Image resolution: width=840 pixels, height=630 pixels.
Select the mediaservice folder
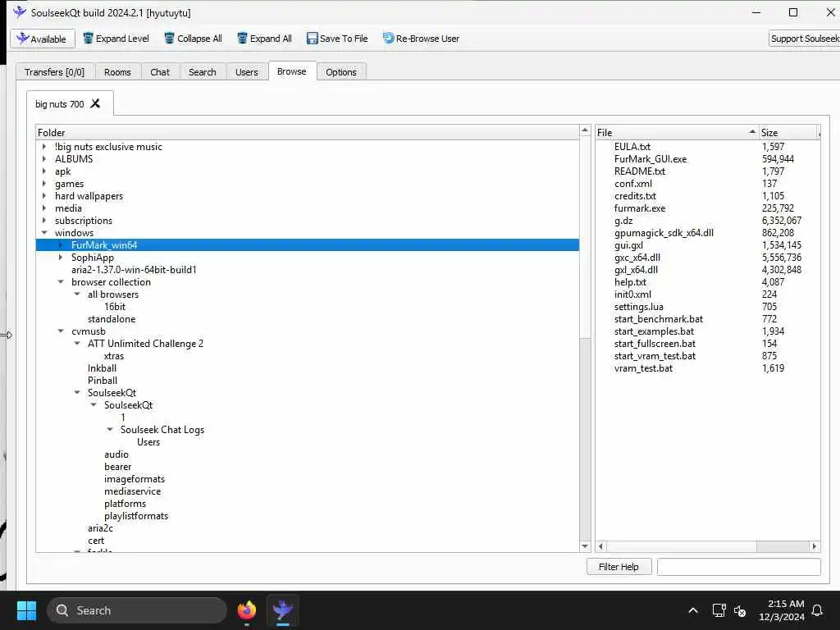point(132,491)
